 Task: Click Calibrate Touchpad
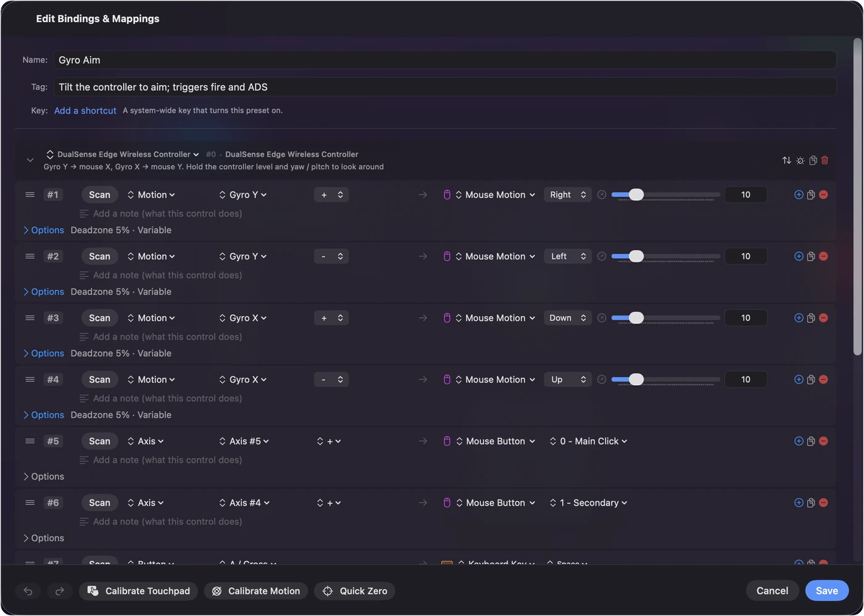tap(139, 591)
